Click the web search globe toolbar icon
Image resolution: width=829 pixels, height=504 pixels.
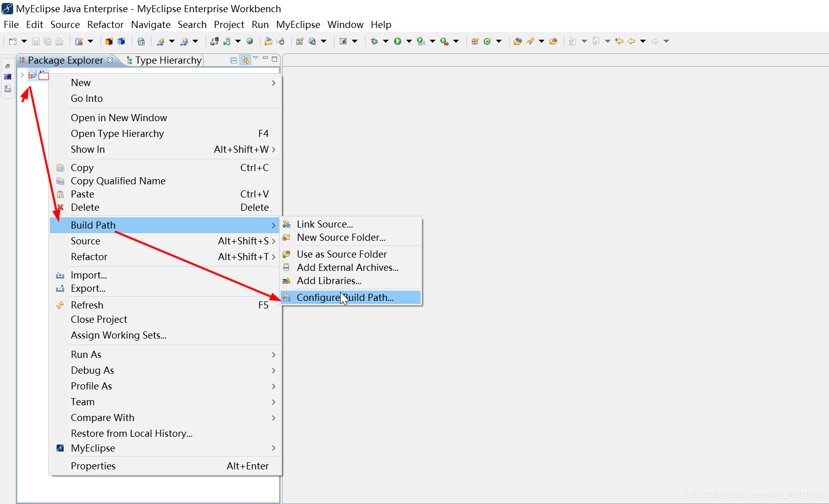coord(312,41)
